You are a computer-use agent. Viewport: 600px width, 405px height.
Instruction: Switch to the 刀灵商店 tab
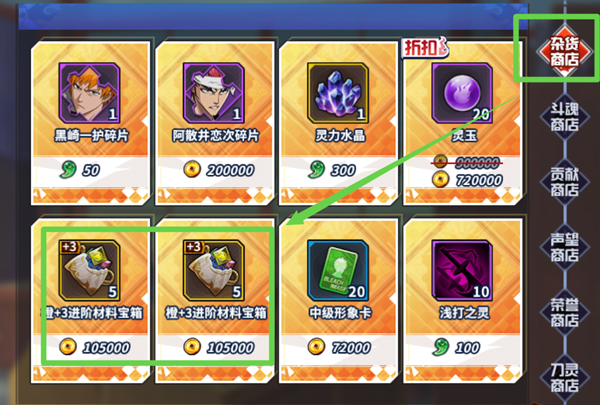[564, 377]
